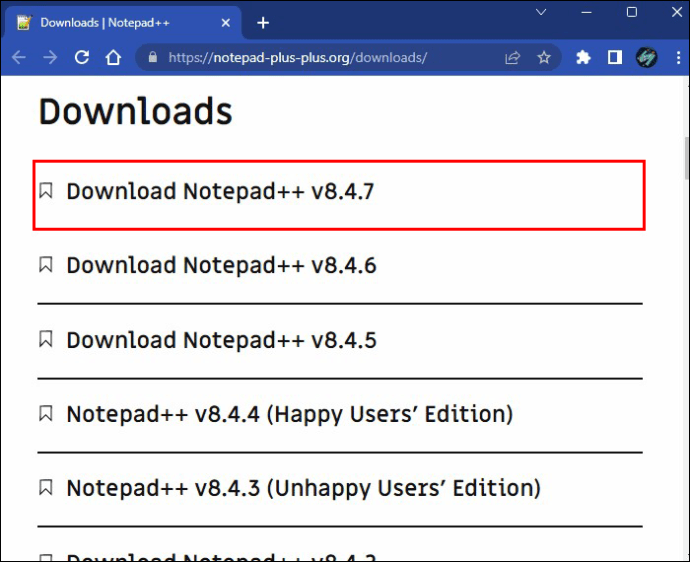
Task: Click bookmark icon beside v8.4.5
Action: (x=46, y=339)
